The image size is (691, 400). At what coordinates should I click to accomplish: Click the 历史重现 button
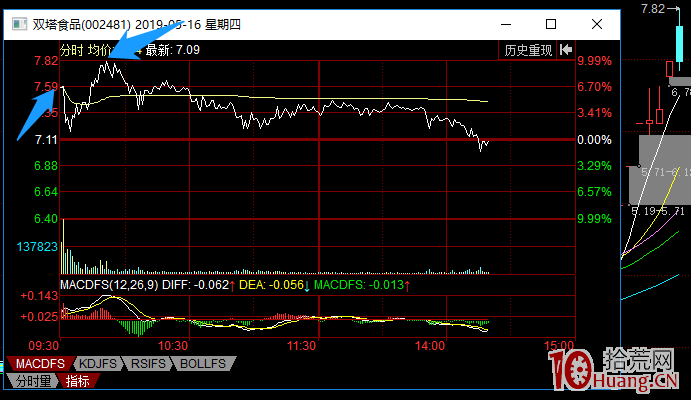pos(528,50)
